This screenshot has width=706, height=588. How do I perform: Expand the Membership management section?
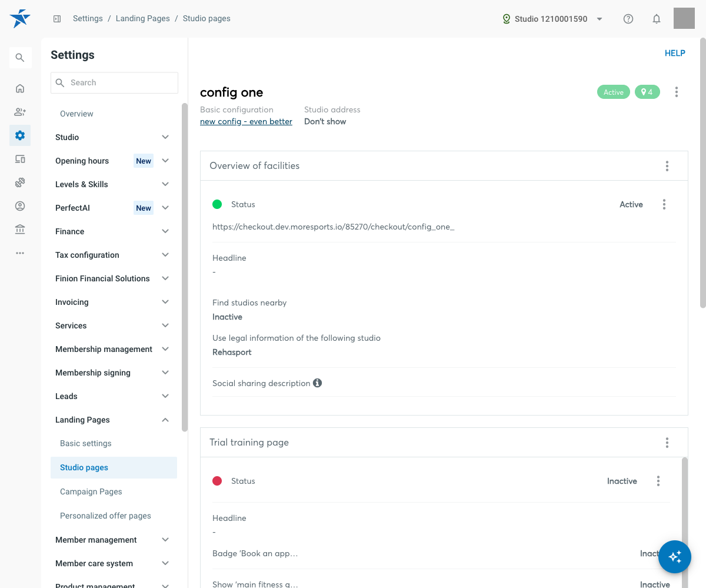pos(112,349)
